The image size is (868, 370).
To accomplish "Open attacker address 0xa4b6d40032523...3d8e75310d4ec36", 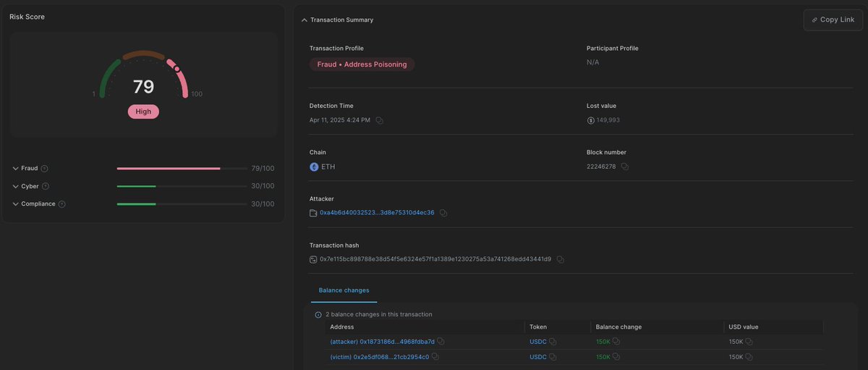I will [377, 213].
